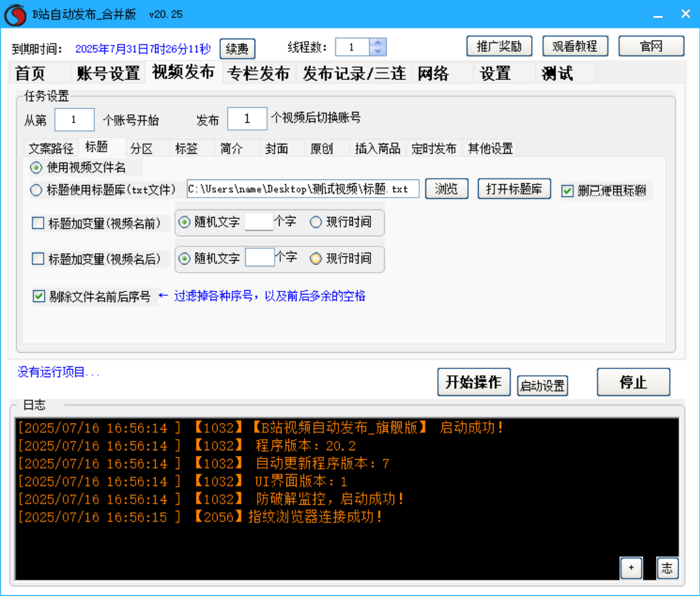Click the starting account number field

[74, 119]
